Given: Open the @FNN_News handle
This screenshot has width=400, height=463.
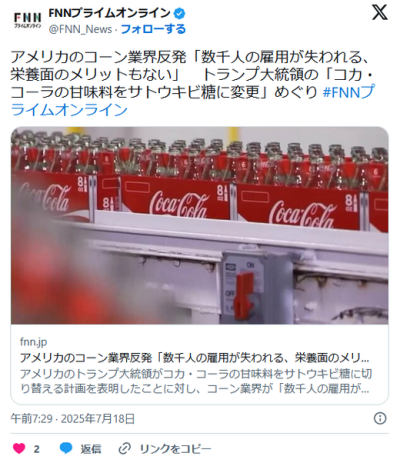Looking at the screenshot, I should coord(80,29).
